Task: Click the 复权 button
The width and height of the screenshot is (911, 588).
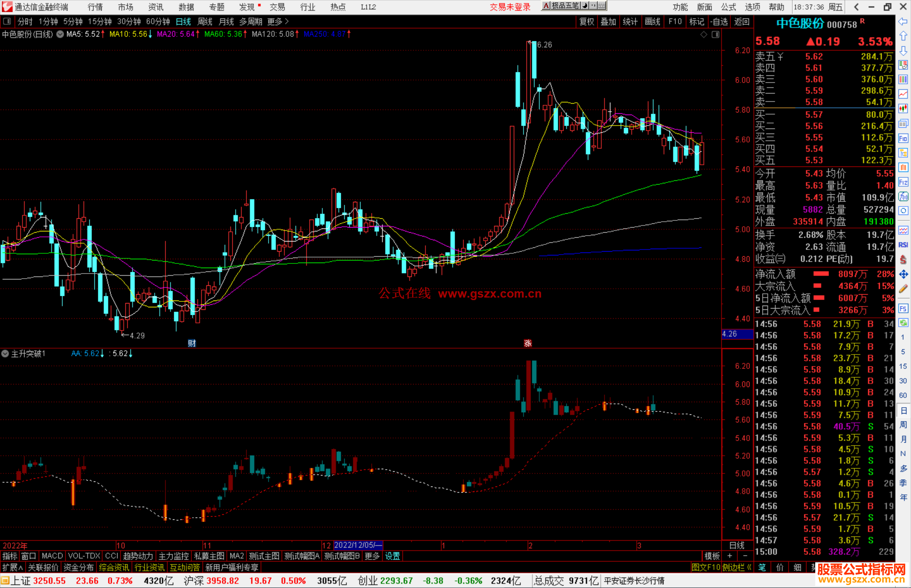Action: 587,21
